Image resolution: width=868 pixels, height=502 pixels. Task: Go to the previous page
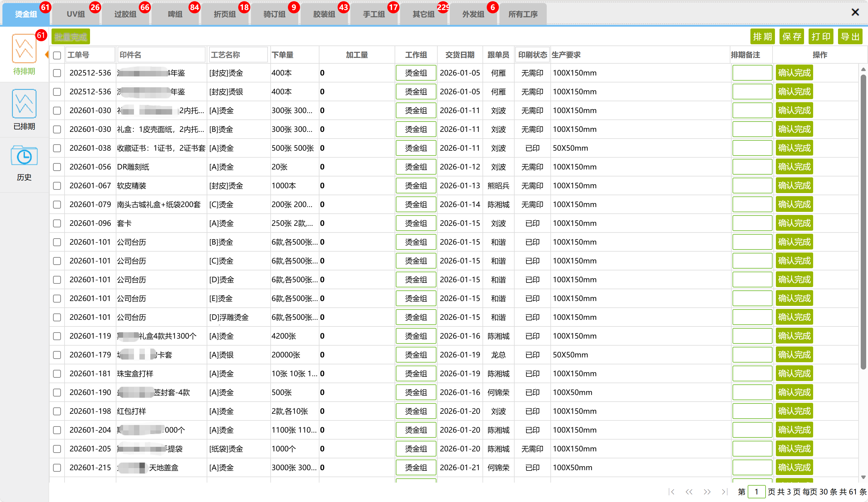tap(689, 492)
